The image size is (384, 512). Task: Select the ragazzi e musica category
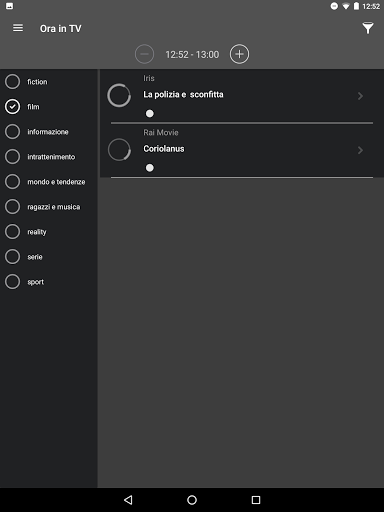pos(49,207)
